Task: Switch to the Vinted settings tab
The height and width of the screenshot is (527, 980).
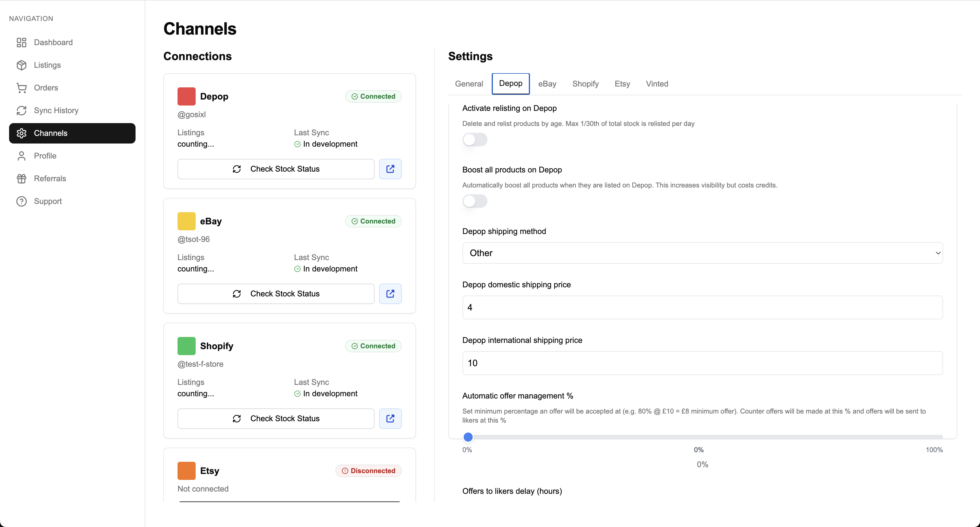Action: point(657,84)
